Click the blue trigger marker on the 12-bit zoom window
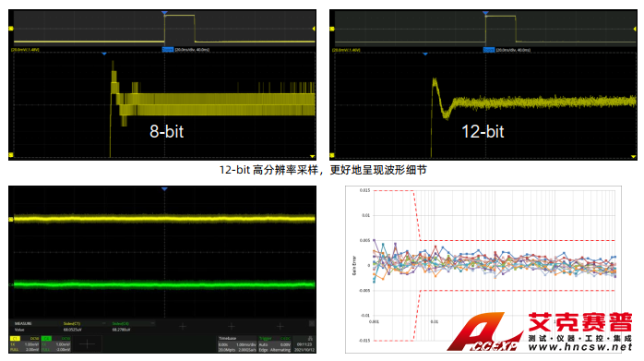The height and width of the screenshot is (361, 644). pyautogui.click(x=425, y=54)
